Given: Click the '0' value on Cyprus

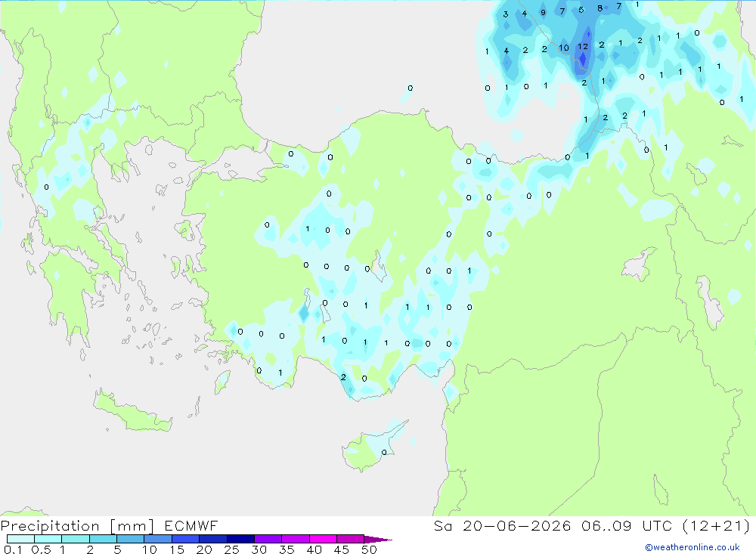Looking at the screenshot, I should point(384,452).
